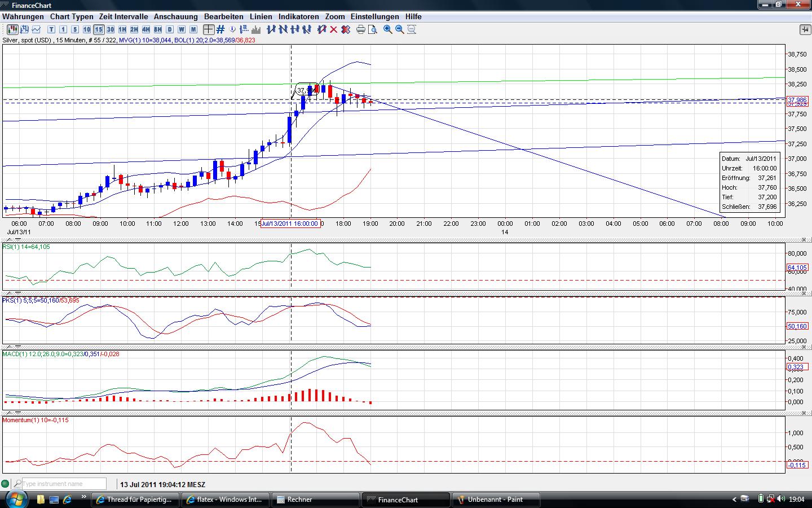Toggle the chart grid icon
Screen dimensions: 812x508
click(220, 29)
